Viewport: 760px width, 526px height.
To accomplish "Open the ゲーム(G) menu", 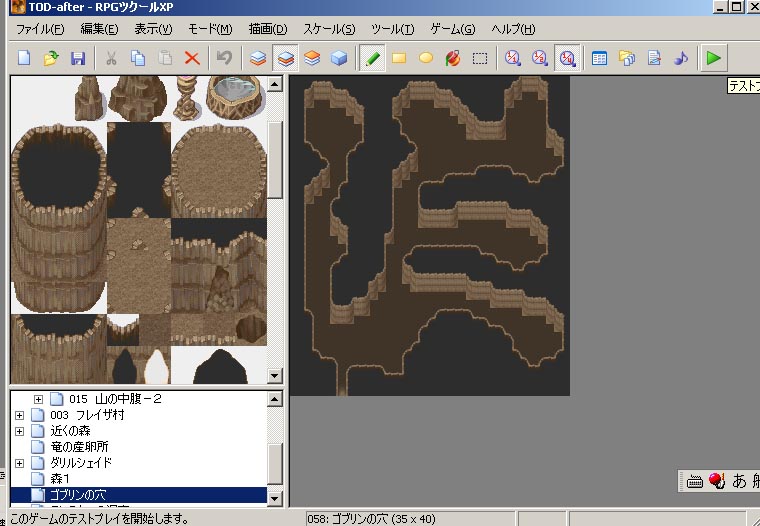I will 453,29.
